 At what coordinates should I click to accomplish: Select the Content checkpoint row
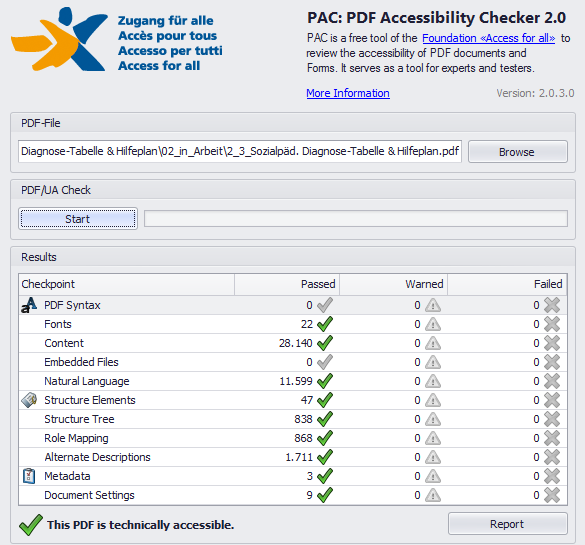coord(293,343)
